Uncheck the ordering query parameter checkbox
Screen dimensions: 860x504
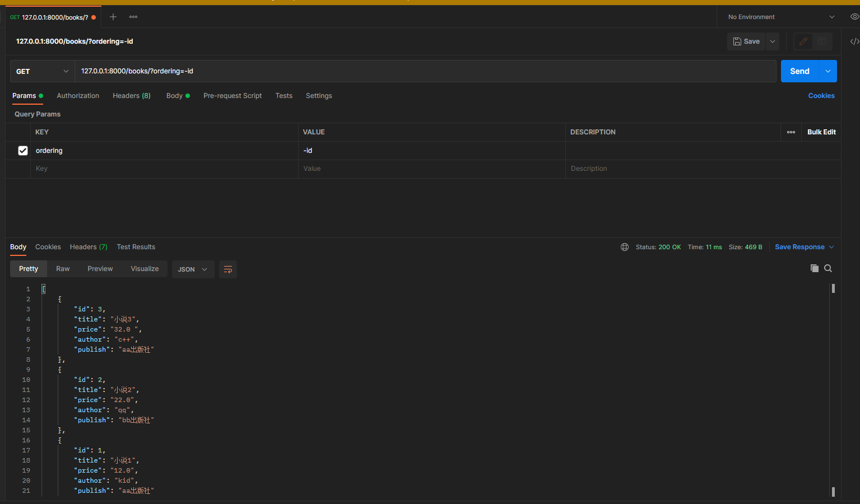click(x=23, y=151)
